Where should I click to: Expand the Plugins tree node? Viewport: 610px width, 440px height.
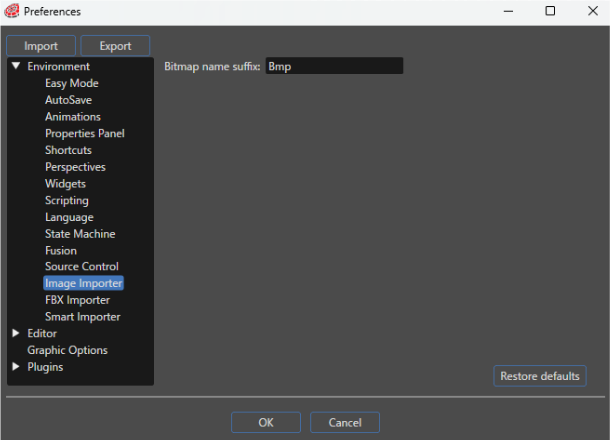(16, 366)
